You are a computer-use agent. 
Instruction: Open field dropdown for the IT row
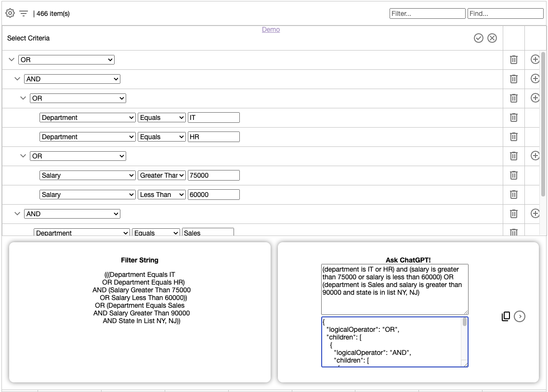tap(87, 118)
